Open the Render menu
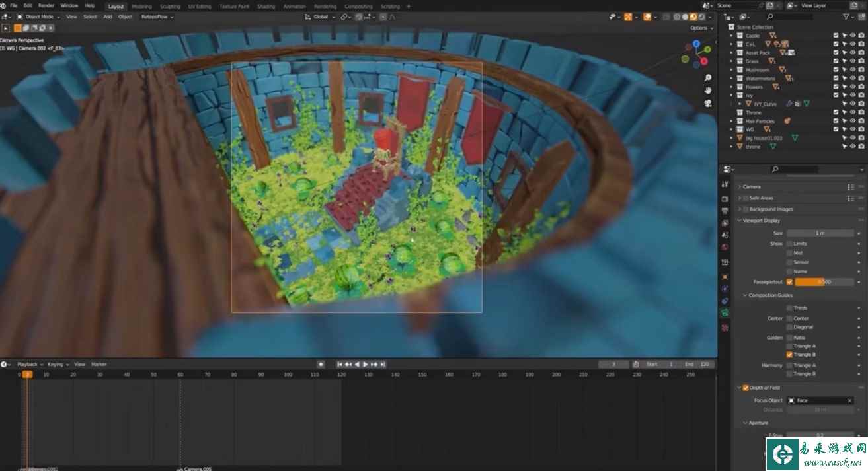This screenshot has width=868, height=471. point(46,5)
